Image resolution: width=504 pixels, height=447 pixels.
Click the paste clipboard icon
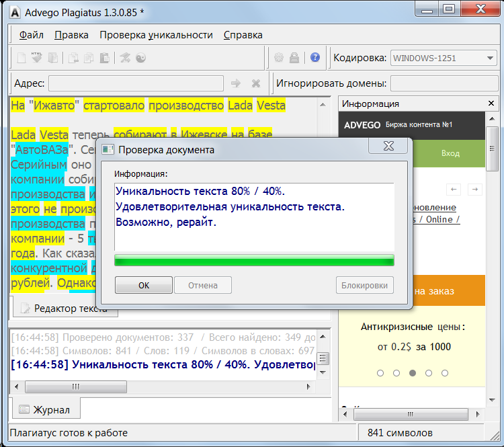pyautogui.click(x=104, y=58)
